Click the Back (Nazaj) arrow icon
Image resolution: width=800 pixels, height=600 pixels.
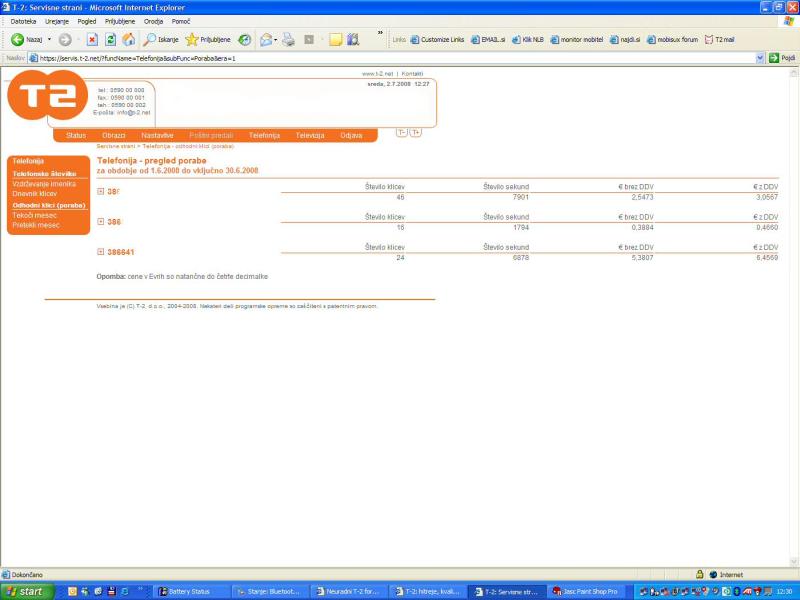[x=18, y=40]
